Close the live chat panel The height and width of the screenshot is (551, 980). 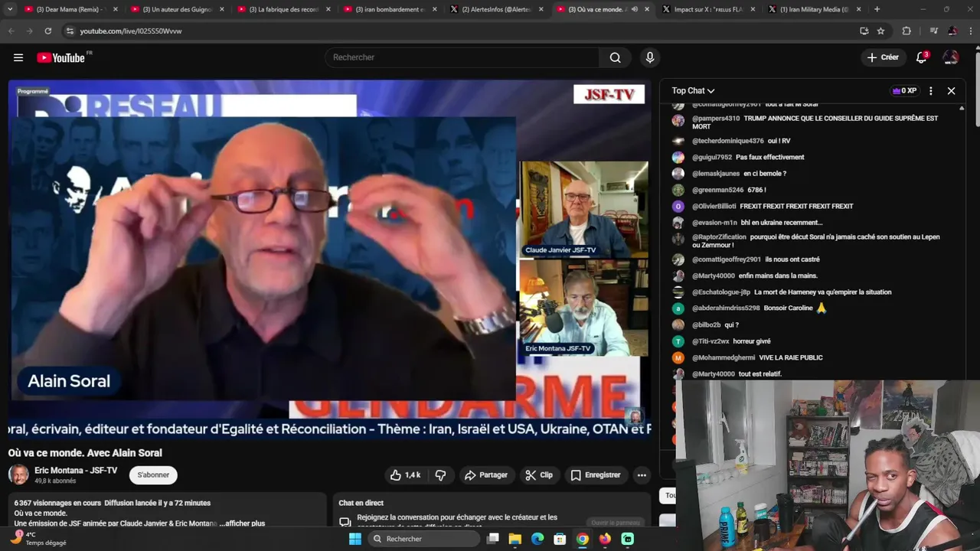pyautogui.click(x=951, y=90)
